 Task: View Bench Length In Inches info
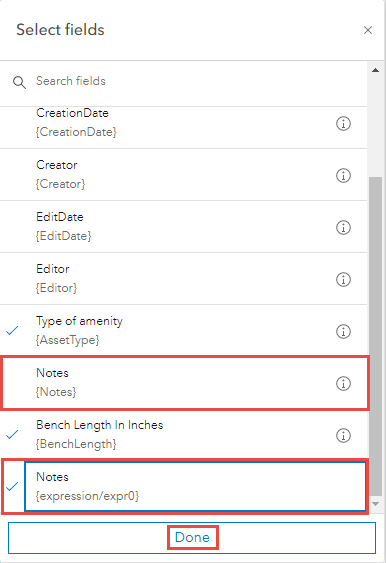click(x=343, y=436)
